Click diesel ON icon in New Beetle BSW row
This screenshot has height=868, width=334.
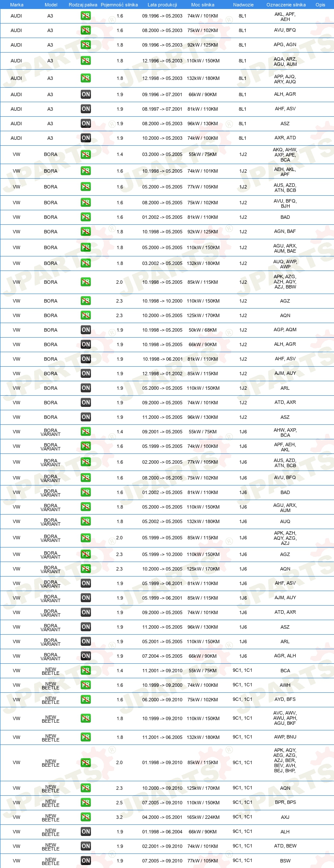pos(85,861)
